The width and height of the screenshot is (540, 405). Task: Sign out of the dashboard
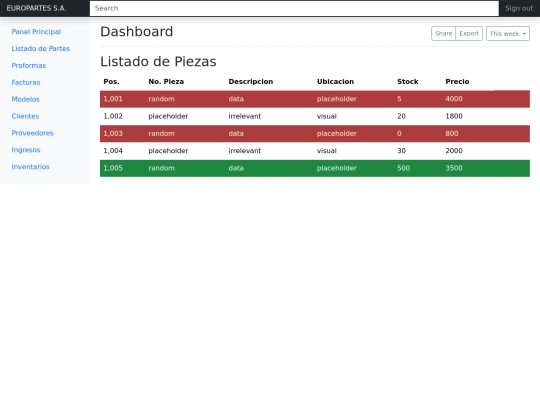(519, 8)
